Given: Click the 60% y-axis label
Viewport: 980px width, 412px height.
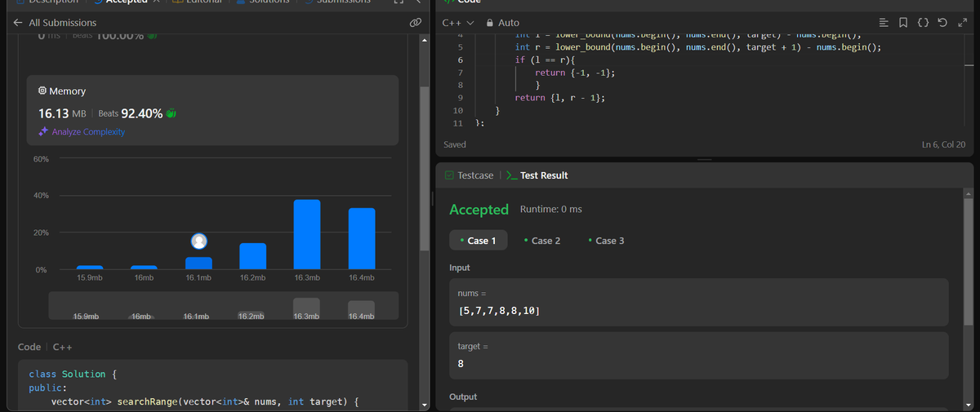Looking at the screenshot, I should click(x=41, y=158).
